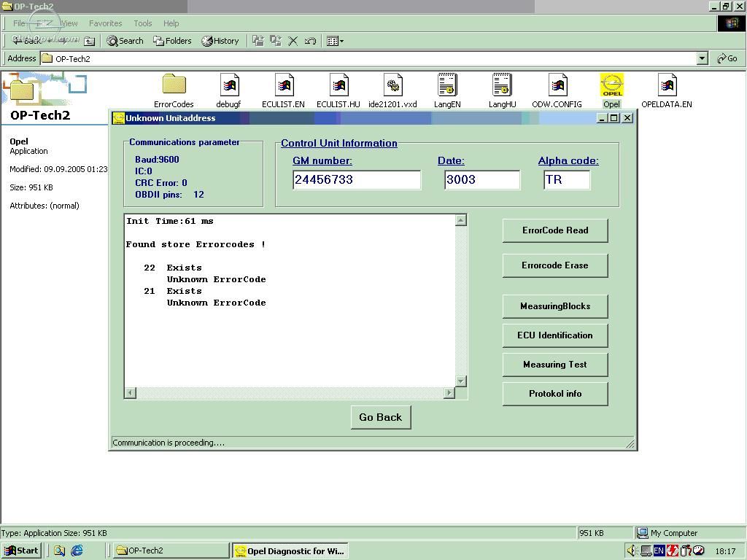Open MeasuringBlocks

tap(555, 306)
